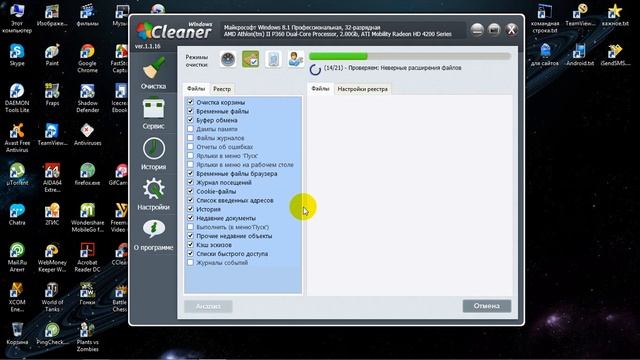640x360 pixels.
Task: Open the Сервис section in sidebar
Action: [153, 113]
